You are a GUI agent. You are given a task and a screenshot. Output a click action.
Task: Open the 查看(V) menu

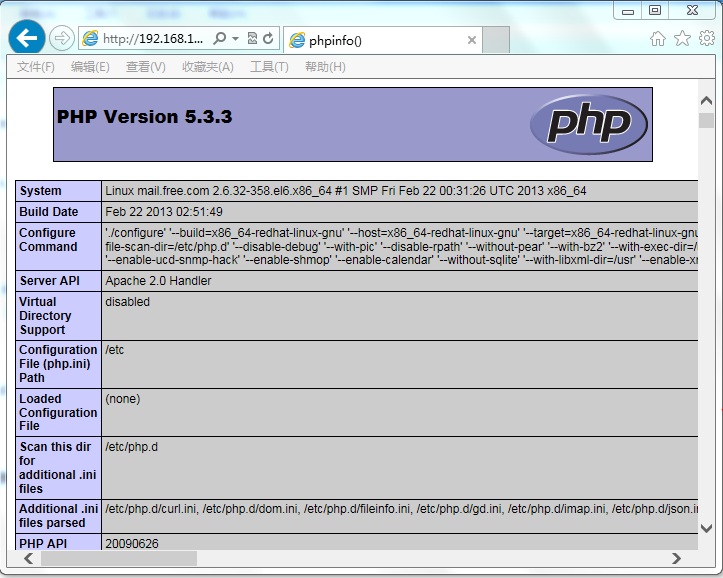[146, 67]
